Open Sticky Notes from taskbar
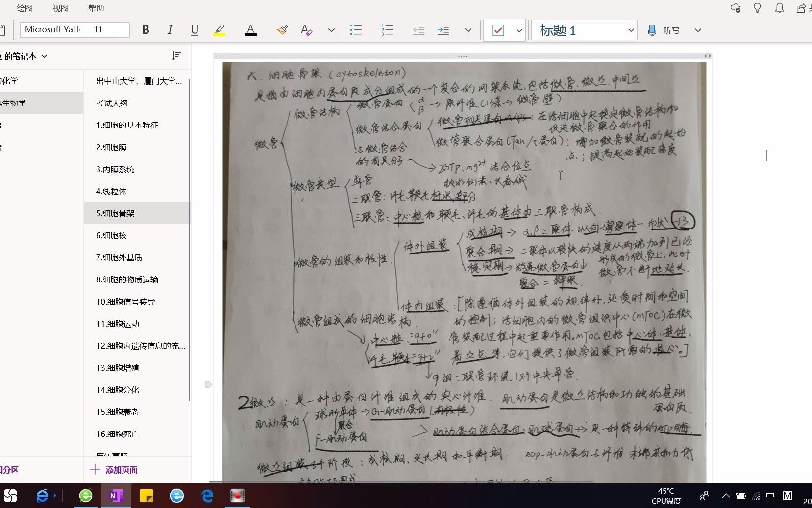The height and width of the screenshot is (508, 812). (x=147, y=496)
